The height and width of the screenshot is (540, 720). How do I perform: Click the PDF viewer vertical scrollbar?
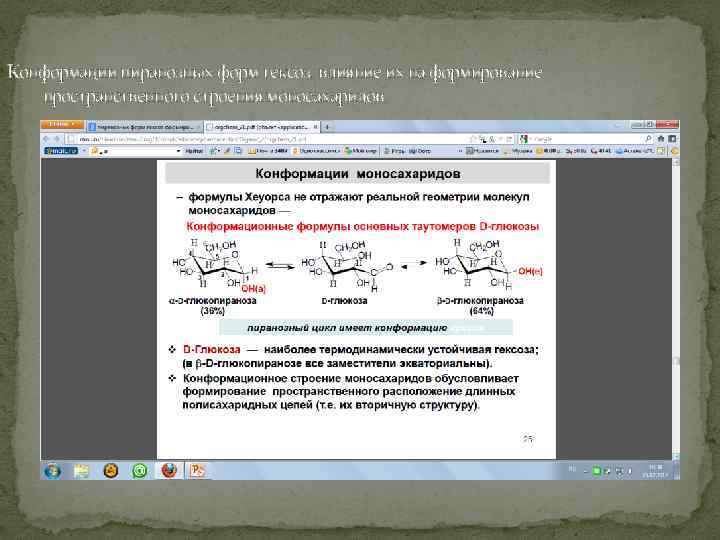tap(675, 309)
